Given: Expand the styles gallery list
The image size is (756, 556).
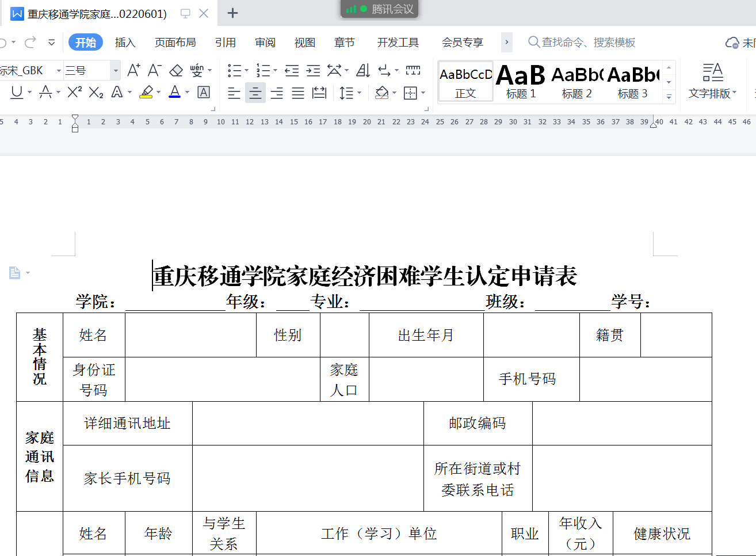Looking at the screenshot, I should [669, 97].
